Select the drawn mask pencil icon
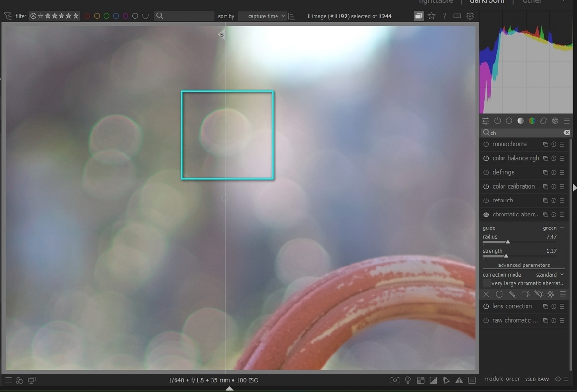Screen dimensions: 577x392 (512, 294)
